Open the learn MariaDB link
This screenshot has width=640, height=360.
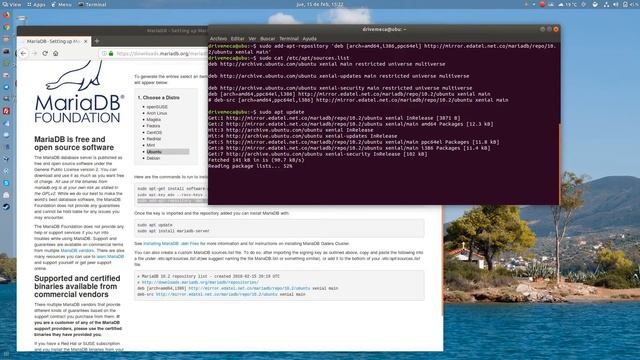click(x=110, y=257)
